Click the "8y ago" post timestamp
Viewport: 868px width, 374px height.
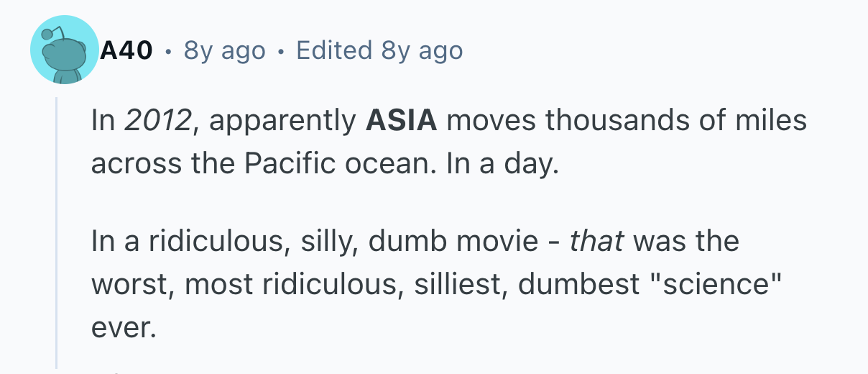(x=224, y=51)
